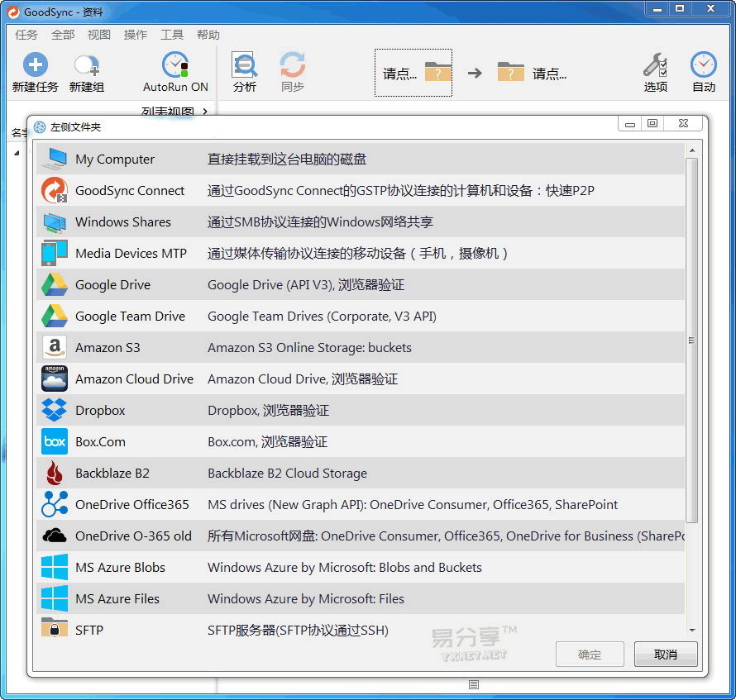Screen dimensions: 736x700
Task: Select the Box.Com icon
Action: pyautogui.click(x=55, y=441)
